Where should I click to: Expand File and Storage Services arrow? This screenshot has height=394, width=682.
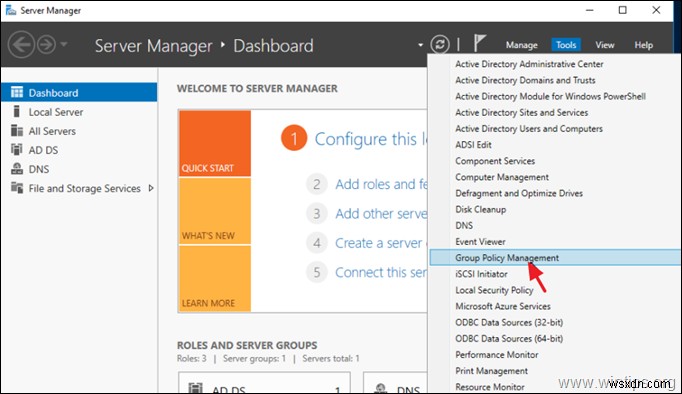[151, 188]
